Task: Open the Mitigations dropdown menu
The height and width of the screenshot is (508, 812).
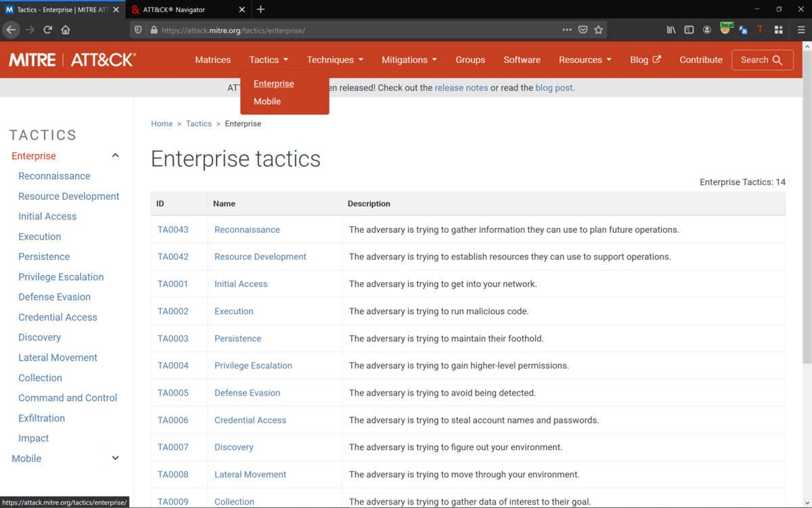Action: (x=409, y=60)
